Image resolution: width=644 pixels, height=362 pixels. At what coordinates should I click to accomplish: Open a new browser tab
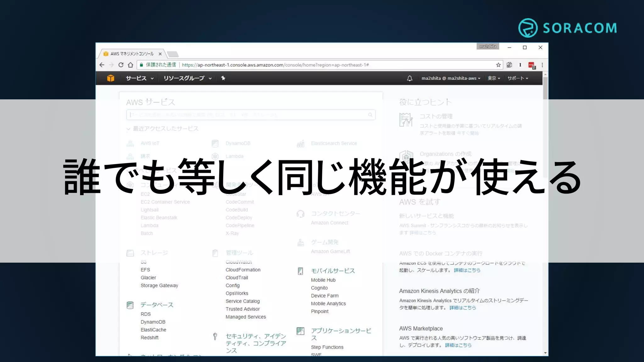[173, 54]
